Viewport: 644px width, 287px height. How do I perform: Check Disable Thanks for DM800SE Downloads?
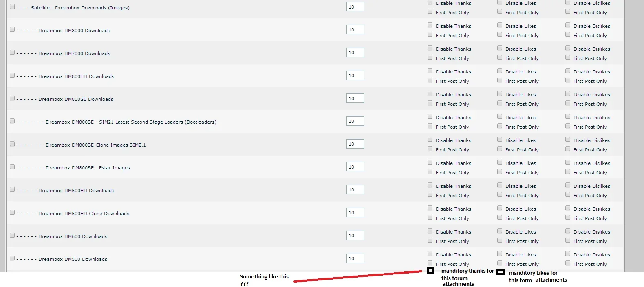pyautogui.click(x=430, y=93)
